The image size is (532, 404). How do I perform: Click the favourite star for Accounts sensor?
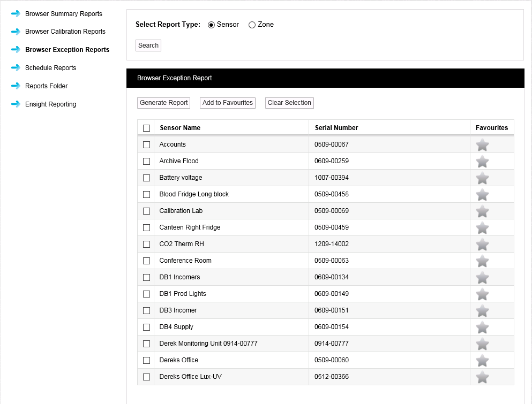(x=482, y=145)
